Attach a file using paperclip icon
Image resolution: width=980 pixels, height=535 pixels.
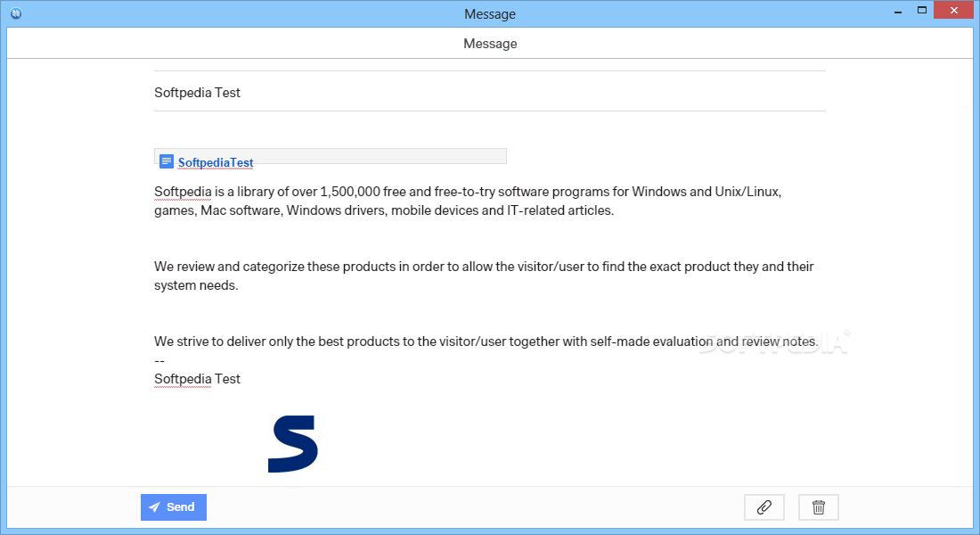pos(764,506)
